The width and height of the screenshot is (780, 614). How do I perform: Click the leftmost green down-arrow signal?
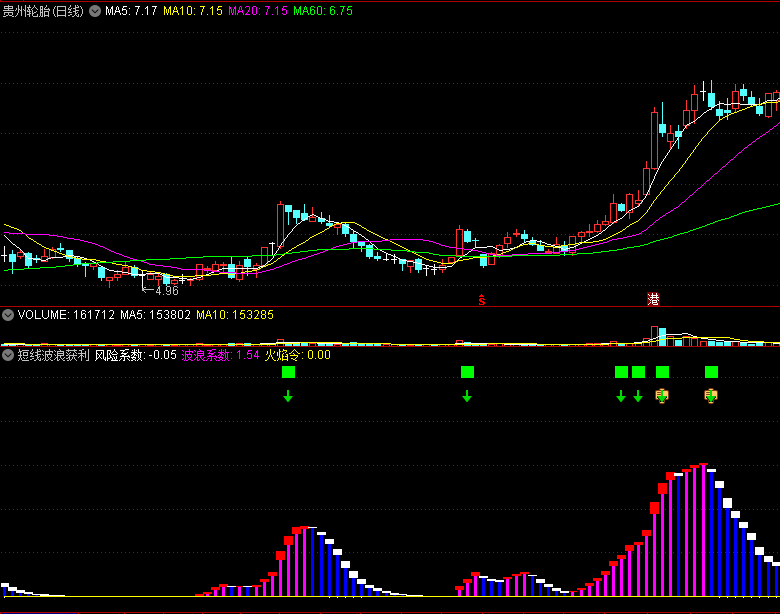288,396
